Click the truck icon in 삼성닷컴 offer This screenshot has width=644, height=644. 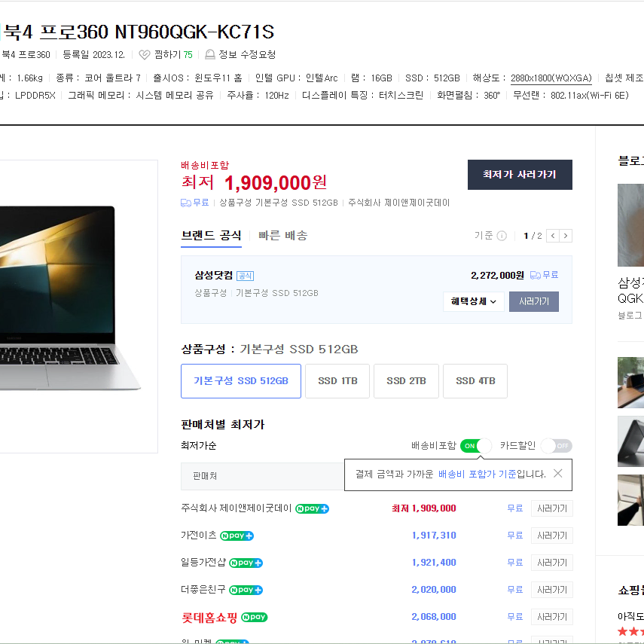click(x=536, y=275)
